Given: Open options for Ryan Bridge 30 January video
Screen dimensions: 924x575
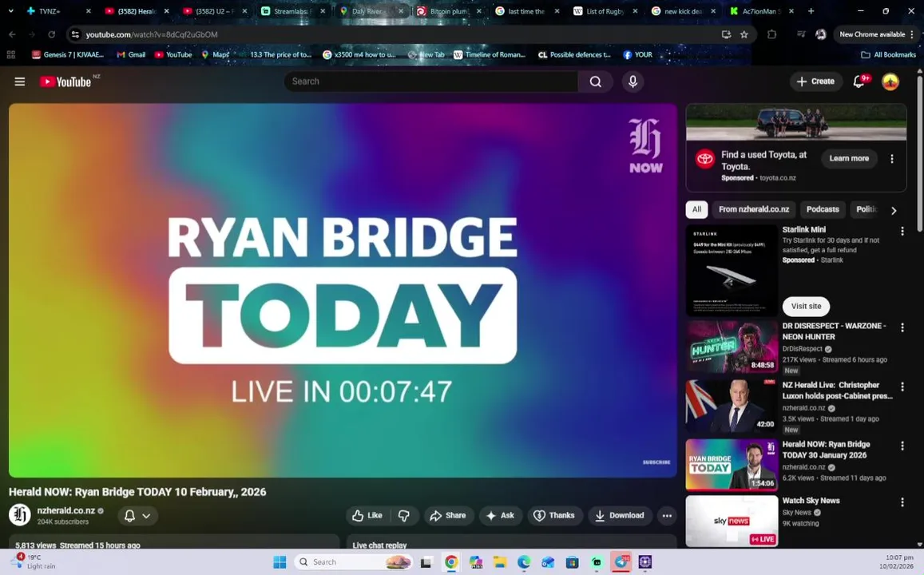Looking at the screenshot, I should pyautogui.click(x=902, y=446).
